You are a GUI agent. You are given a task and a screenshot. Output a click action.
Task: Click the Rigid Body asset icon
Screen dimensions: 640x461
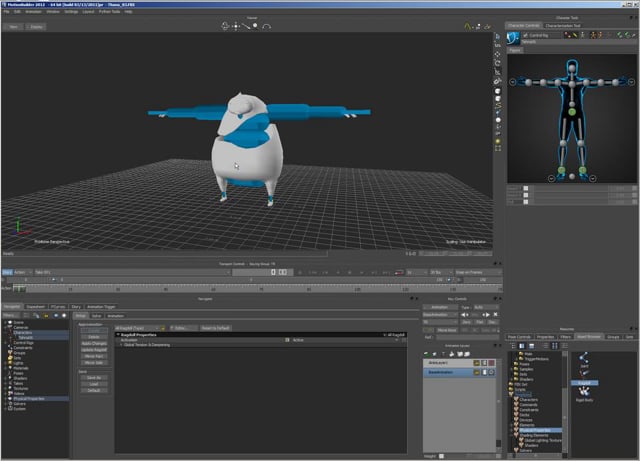pos(584,392)
